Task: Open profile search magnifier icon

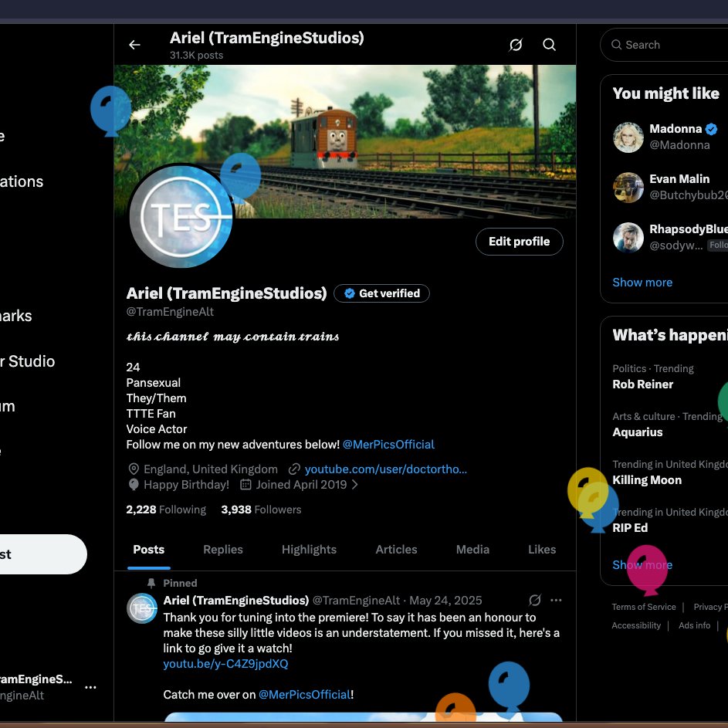Action: point(549,45)
